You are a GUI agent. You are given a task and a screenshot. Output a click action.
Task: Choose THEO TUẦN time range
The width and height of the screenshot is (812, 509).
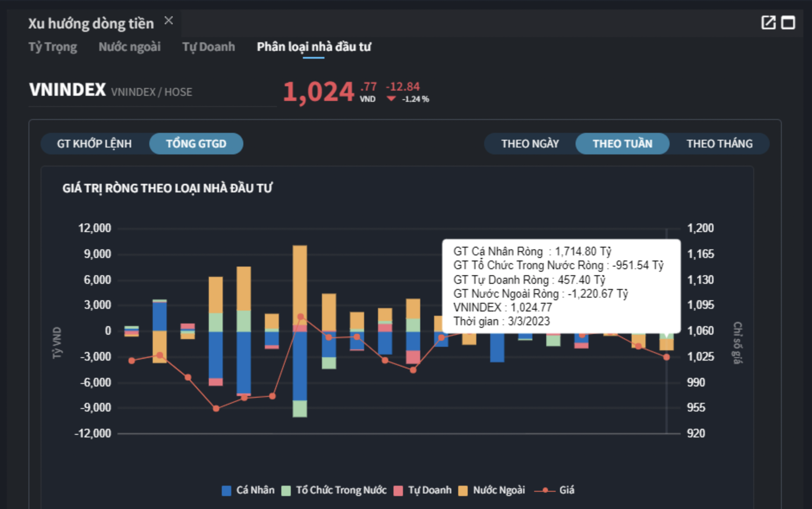[x=622, y=144]
